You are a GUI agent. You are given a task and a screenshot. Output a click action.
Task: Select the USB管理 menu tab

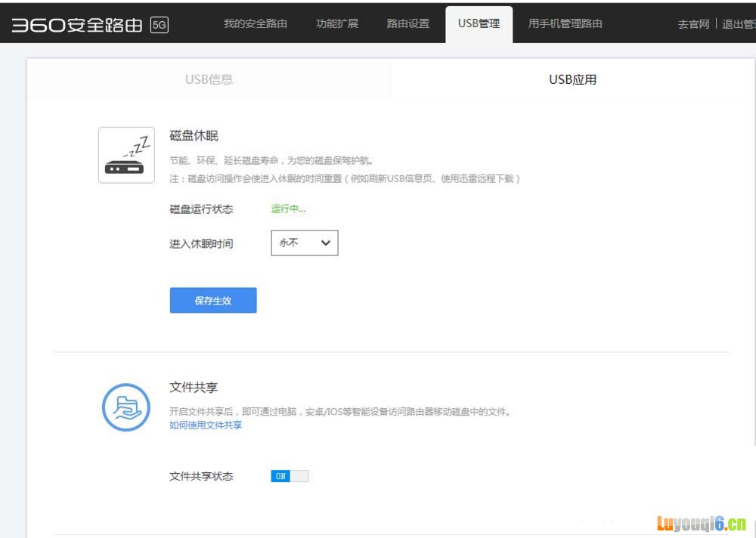click(x=479, y=24)
